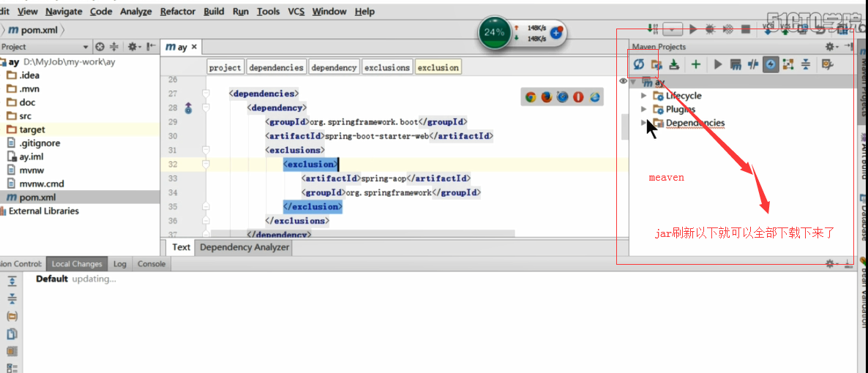Image resolution: width=868 pixels, height=373 pixels.
Task: Hide the Project tool window
Action: click(x=151, y=47)
